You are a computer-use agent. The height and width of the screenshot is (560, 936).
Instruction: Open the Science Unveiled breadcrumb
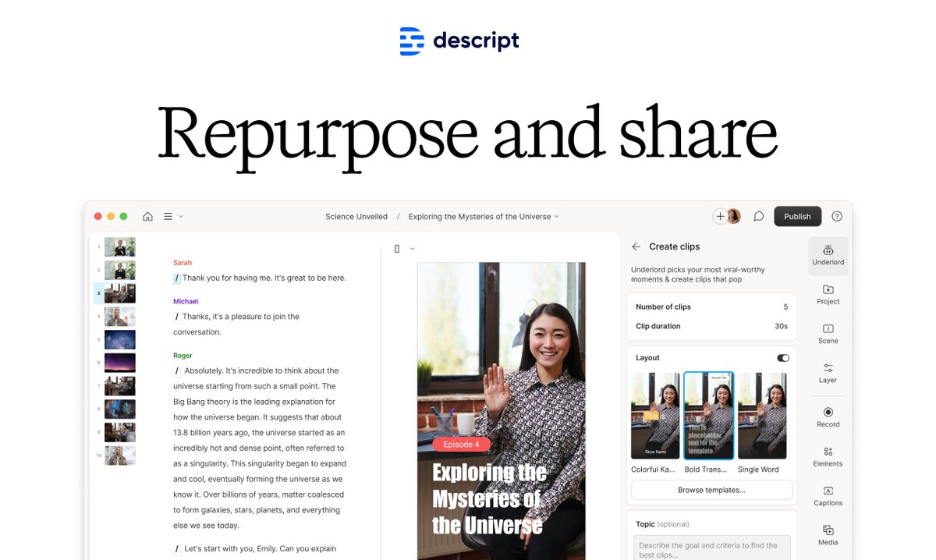pos(356,217)
